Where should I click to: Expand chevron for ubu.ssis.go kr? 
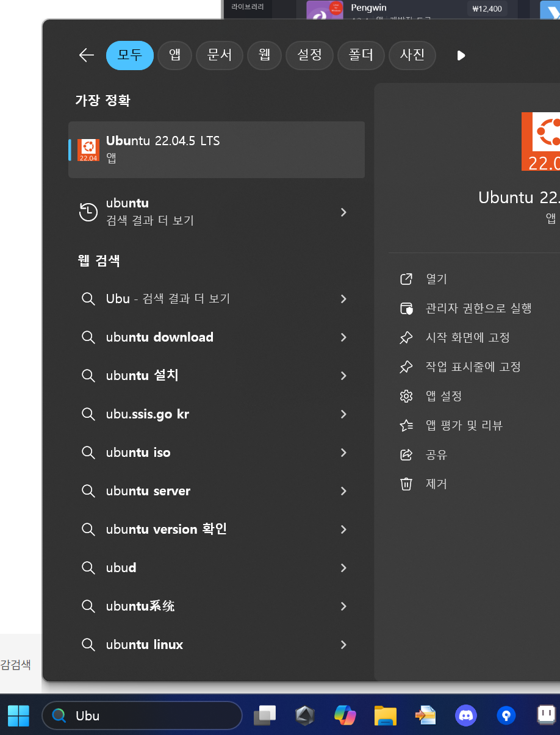click(343, 414)
